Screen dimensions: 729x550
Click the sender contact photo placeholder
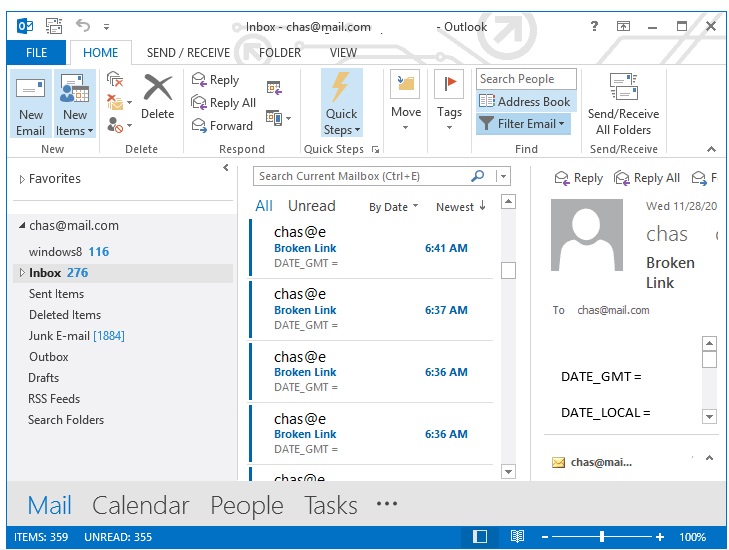tap(587, 235)
